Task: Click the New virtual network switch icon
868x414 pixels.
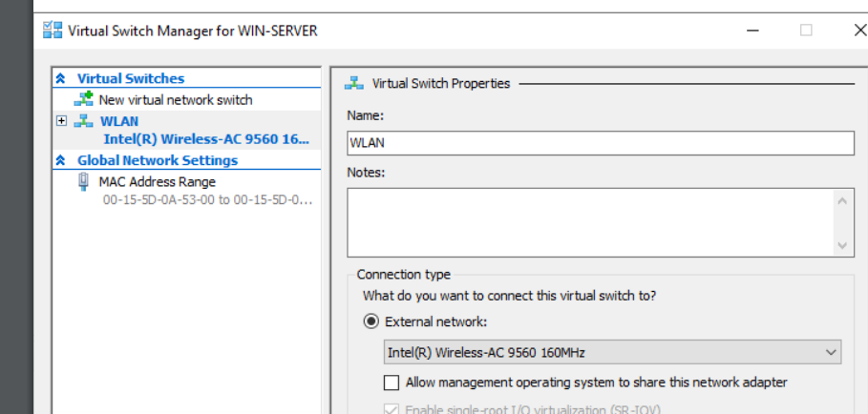Action: (x=83, y=99)
